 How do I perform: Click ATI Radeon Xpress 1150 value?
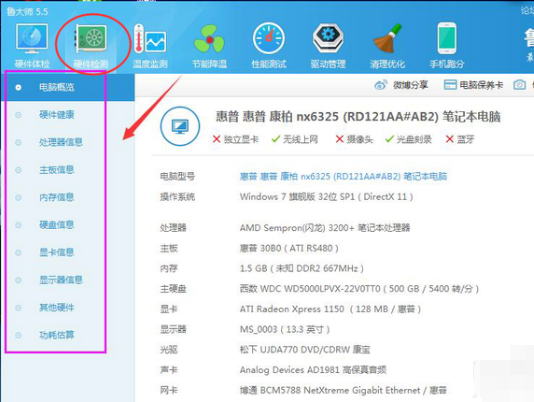click(x=330, y=309)
